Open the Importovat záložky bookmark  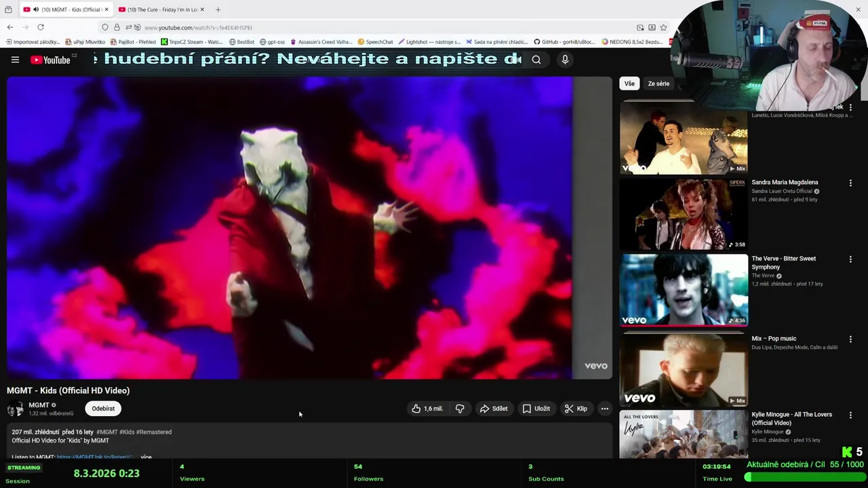pyautogui.click(x=33, y=42)
